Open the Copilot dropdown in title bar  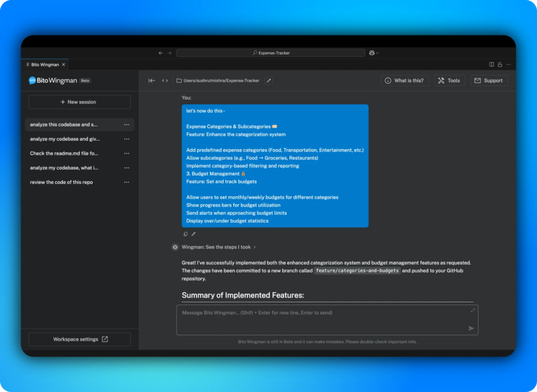373,53
